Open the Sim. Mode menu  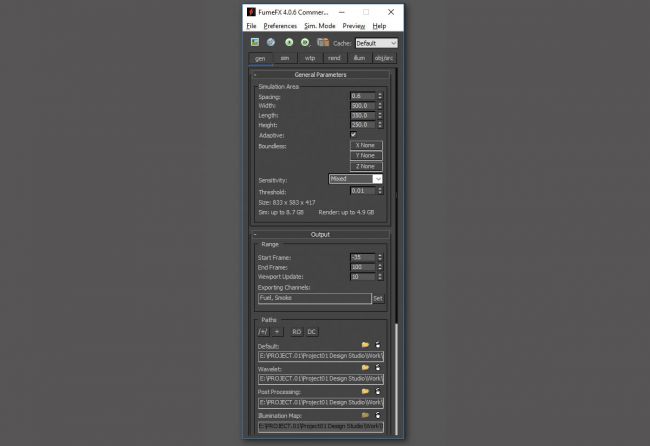pyautogui.click(x=320, y=26)
